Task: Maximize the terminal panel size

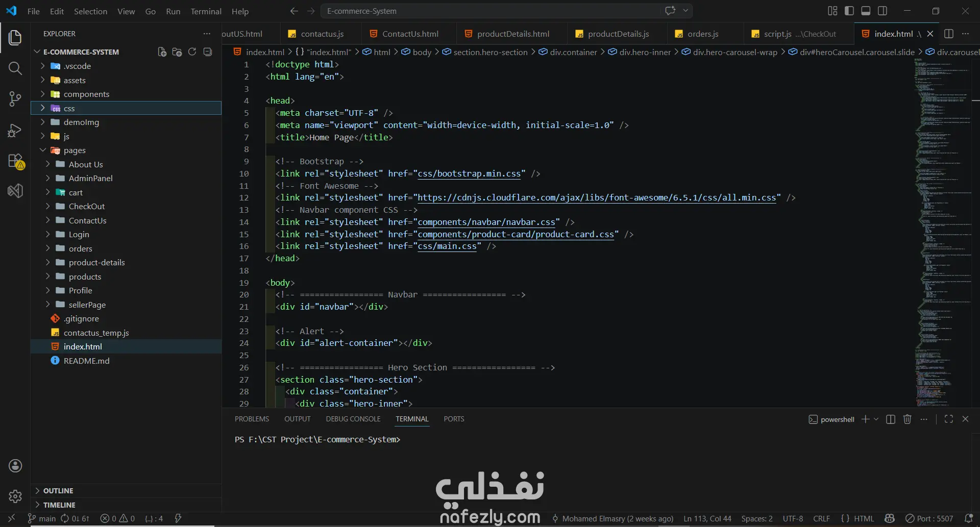Action: click(949, 419)
